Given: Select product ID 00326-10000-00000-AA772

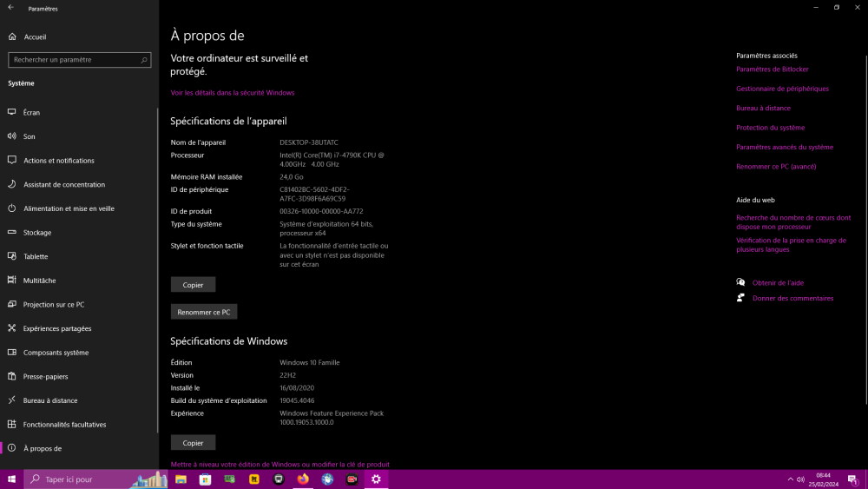Looking at the screenshot, I should (321, 212).
